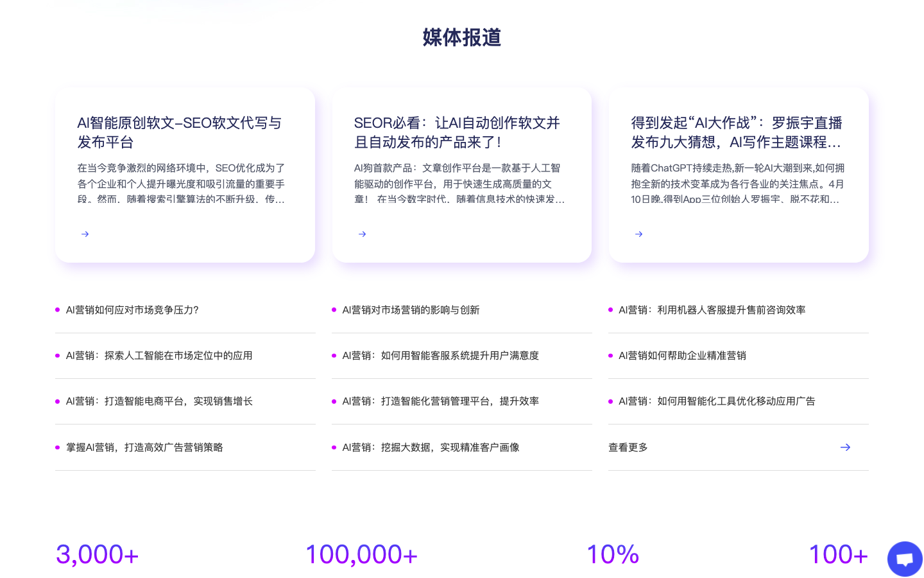
Task: Open AI营销：利用机器人客服提升售前咨询效率
Action: (711, 310)
